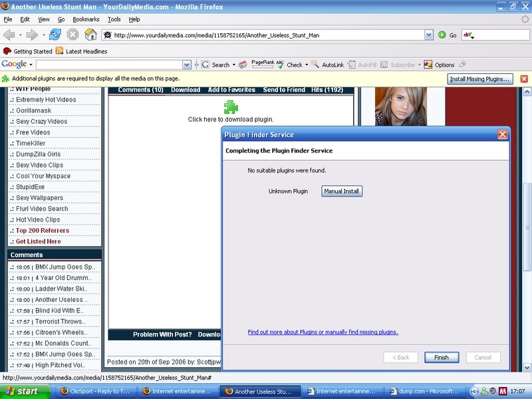Screen dimensions: 532x399
Task: Close the missing plugins notification bar
Action: click(x=524, y=78)
